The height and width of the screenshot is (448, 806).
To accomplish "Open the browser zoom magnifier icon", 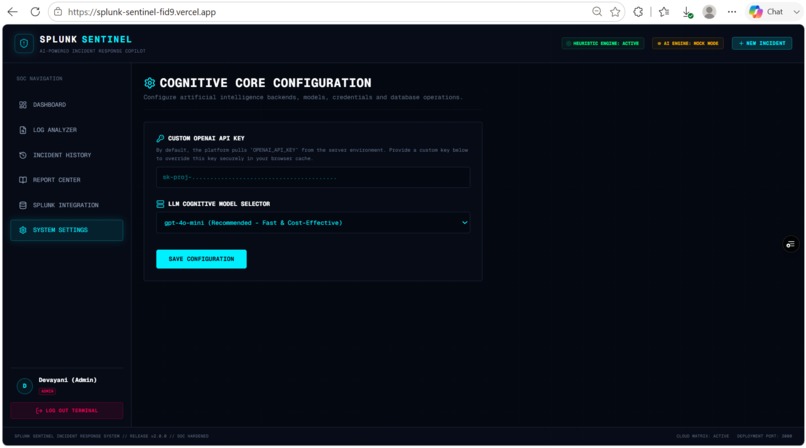I will point(597,12).
